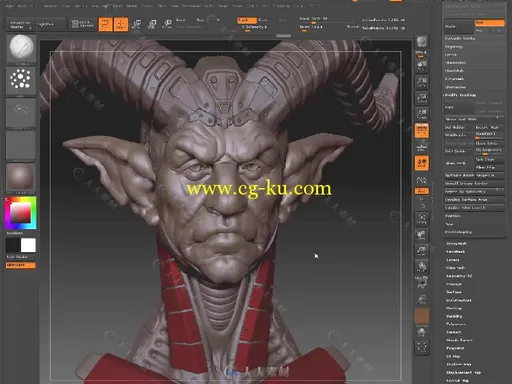Expand the Dynamic Subdiv section
The width and height of the screenshot is (512, 384).
click(460, 39)
